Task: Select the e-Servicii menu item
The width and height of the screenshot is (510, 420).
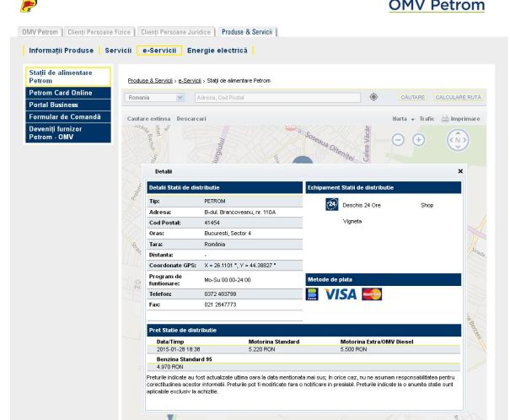Action: click(159, 51)
